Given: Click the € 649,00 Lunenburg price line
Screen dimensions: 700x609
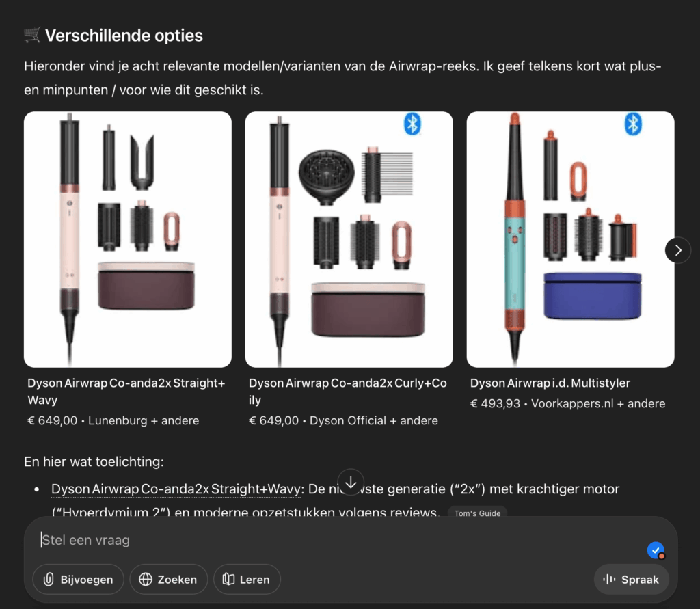Looking at the screenshot, I should (113, 420).
